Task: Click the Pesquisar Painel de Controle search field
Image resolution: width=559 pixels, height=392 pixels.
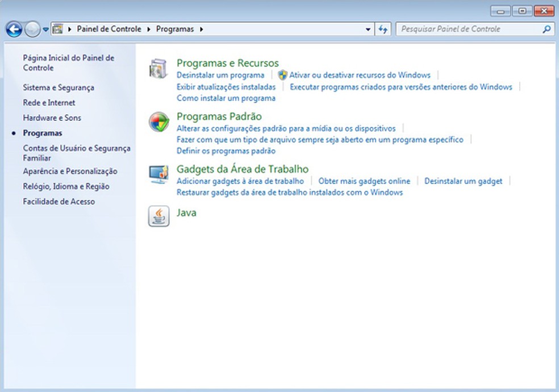Action: point(466,29)
